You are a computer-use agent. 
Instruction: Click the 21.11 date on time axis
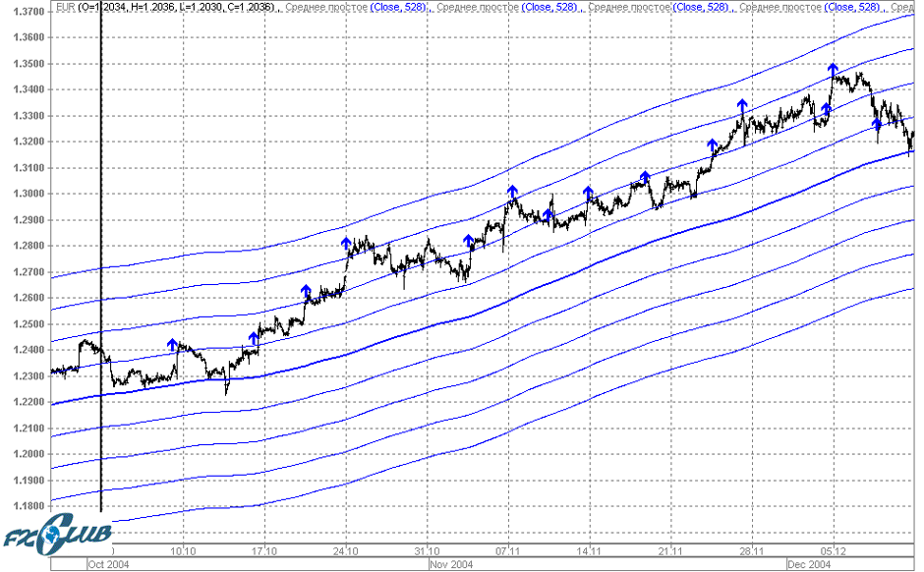click(670, 551)
